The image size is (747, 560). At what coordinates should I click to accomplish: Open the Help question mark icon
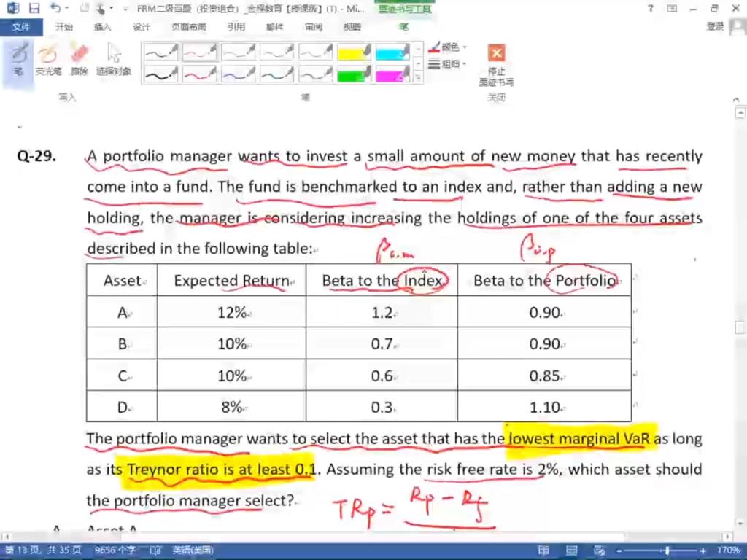tap(651, 8)
